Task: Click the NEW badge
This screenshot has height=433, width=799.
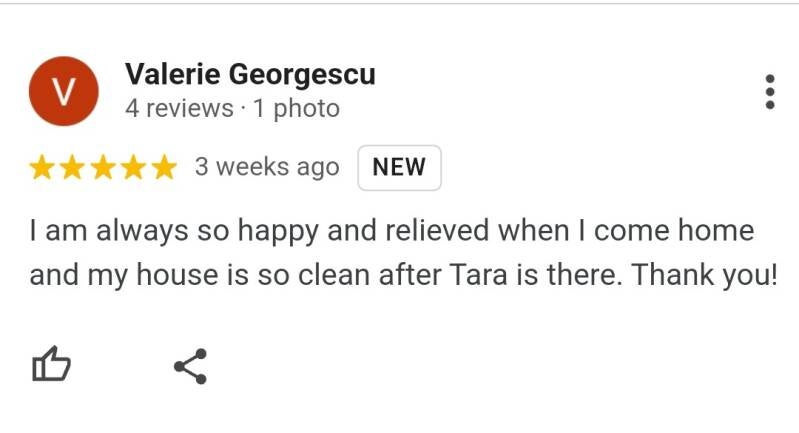Action: pyautogui.click(x=399, y=168)
